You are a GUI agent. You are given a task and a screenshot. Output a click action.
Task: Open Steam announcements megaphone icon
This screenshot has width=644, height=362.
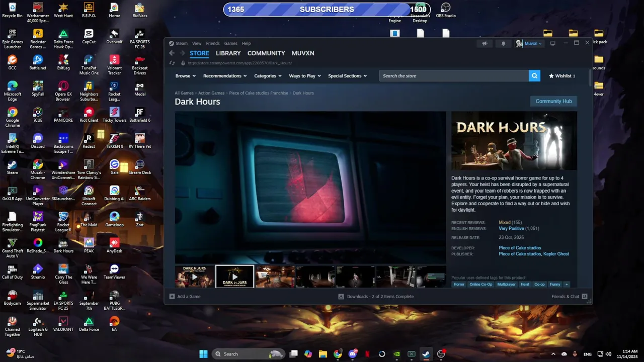pyautogui.click(x=485, y=44)
